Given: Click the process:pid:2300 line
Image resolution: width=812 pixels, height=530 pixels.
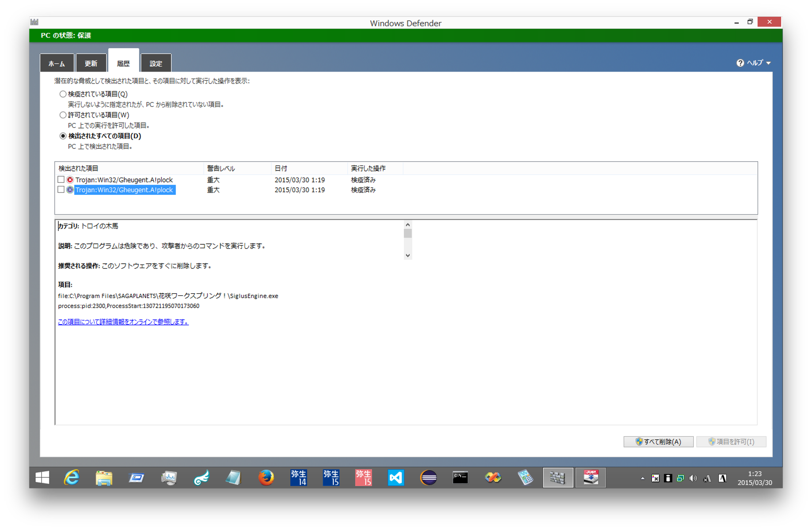Looking at the screenshot, I should click(x=128, y=306).
